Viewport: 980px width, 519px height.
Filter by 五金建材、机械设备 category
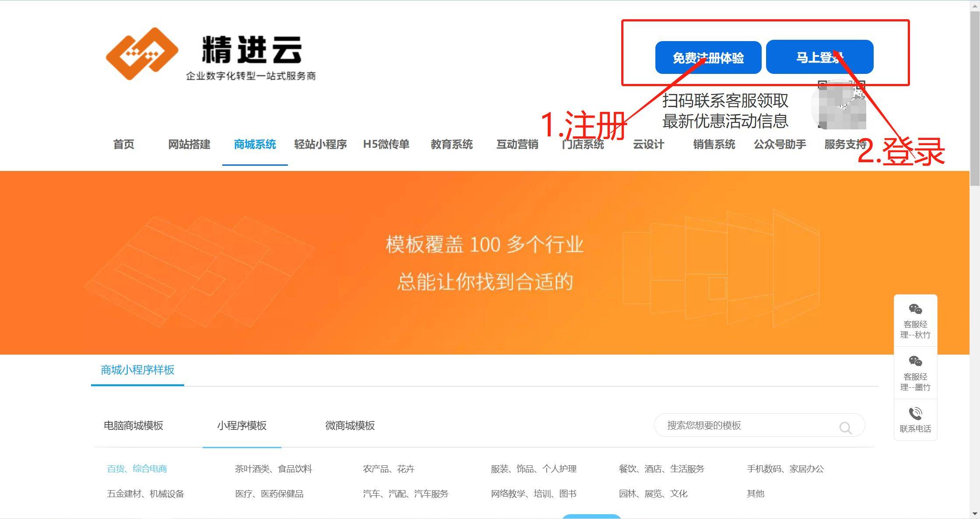tap(146, 494)
